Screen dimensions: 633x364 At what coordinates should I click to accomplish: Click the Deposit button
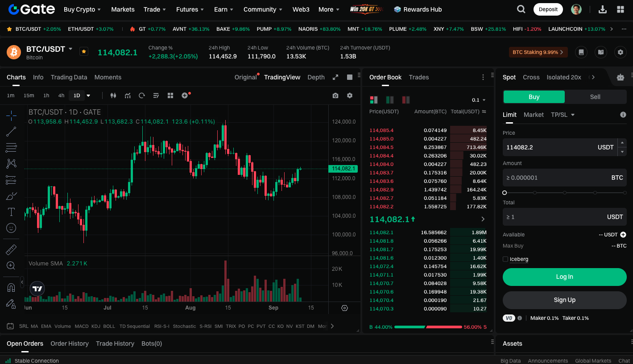[x=548, y=9]
